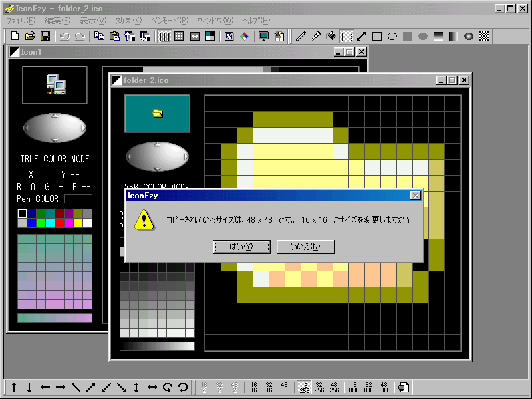Close the IconEzy message dialog
The image size is (532, 399).
[415, 196]
